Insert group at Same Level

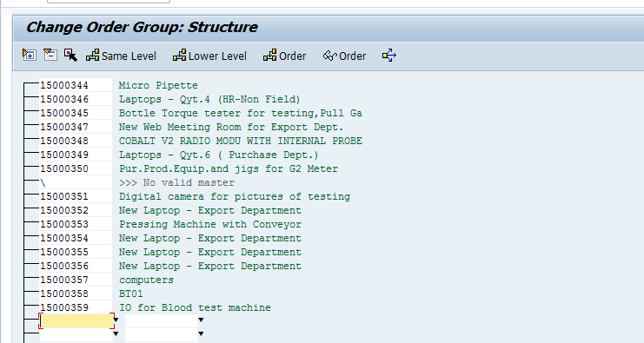click(x=121, y=56)
